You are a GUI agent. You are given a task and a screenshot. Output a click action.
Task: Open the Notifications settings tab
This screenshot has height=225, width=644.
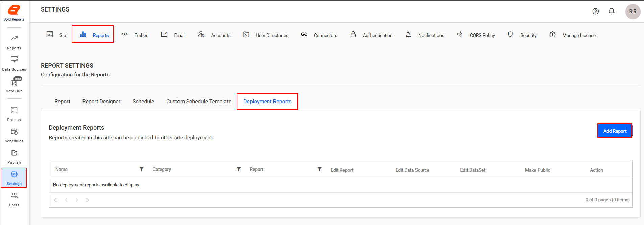(x=425, y=35)
